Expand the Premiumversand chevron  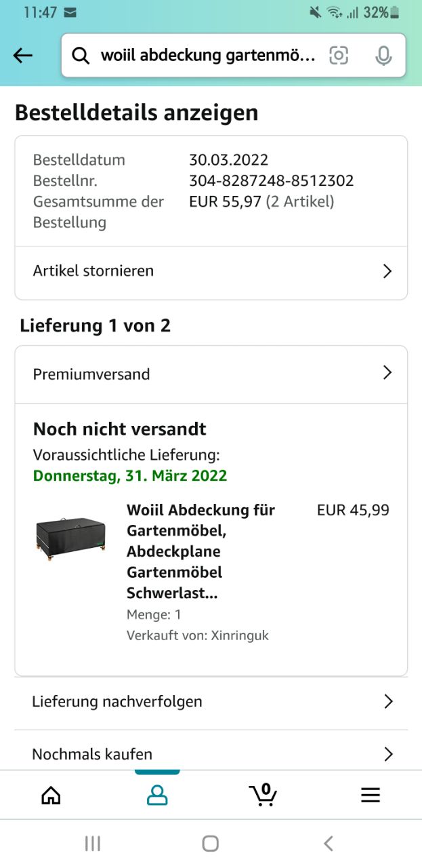pyautogui.click(x=387, y=373)
